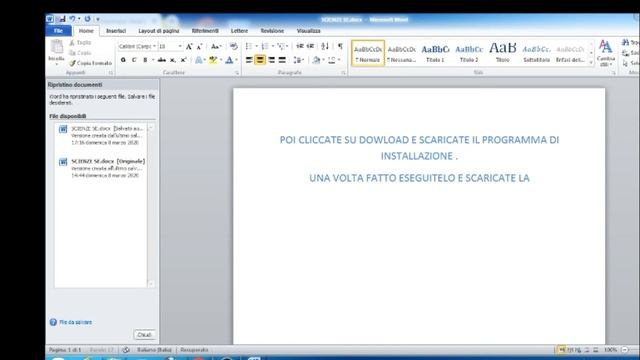The image size is (640, 360).
Task: Click the grow font icon
Action: click(189, 47)
